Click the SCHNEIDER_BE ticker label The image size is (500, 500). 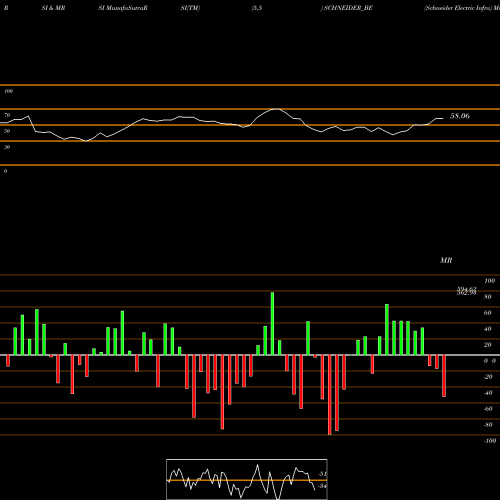(348, 8)
